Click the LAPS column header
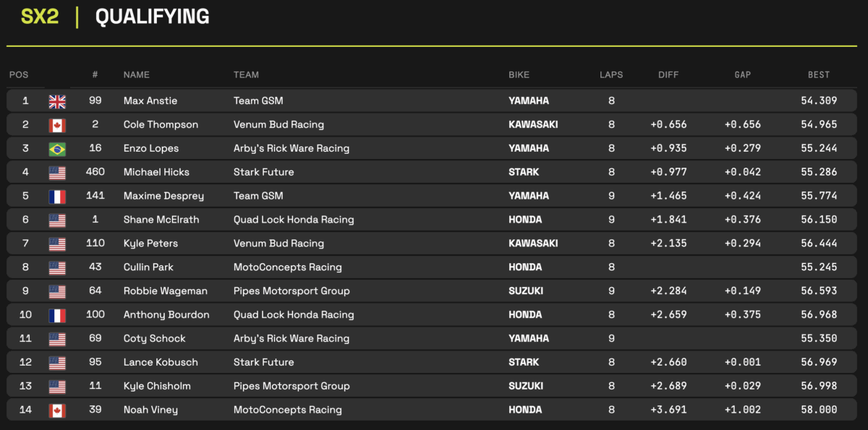This screenshot has width=868, height=430. coord(611,74)
